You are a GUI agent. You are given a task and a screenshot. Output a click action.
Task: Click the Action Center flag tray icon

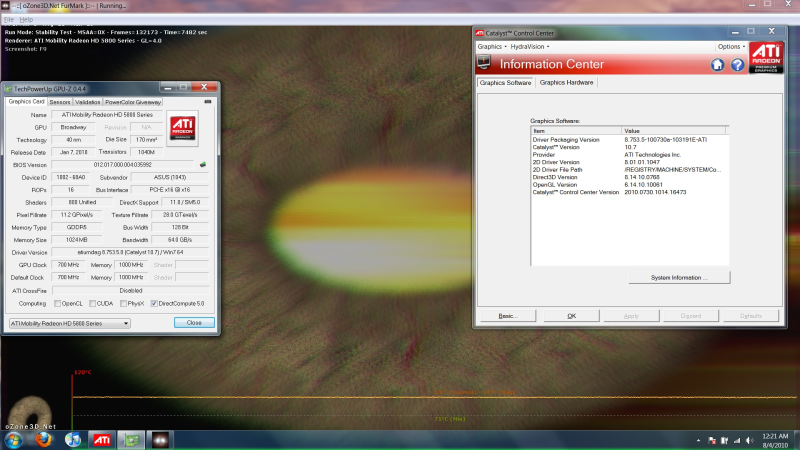click(712, 440)
